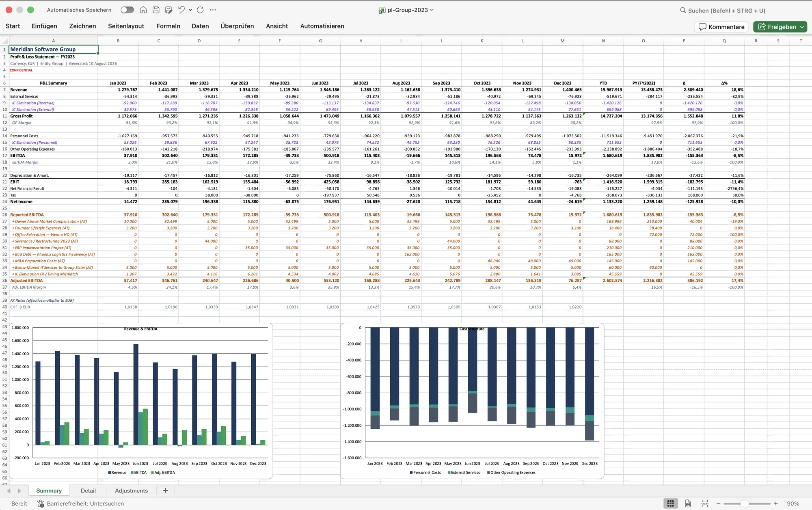Click the Undo arrow icon
This screenshot has width=812, height=510.
click(181, 10)
